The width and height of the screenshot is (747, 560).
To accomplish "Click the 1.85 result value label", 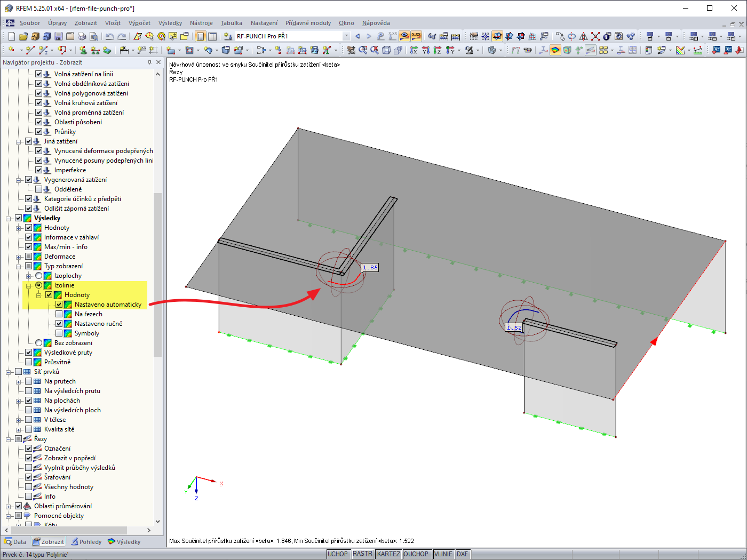I will click(370, 268).
